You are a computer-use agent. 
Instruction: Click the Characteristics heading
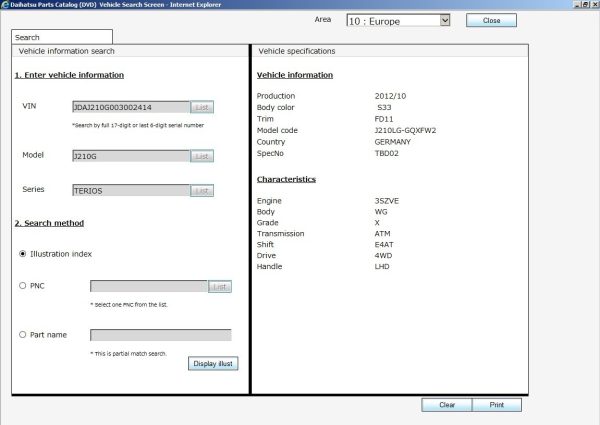(x=286, y=179)
